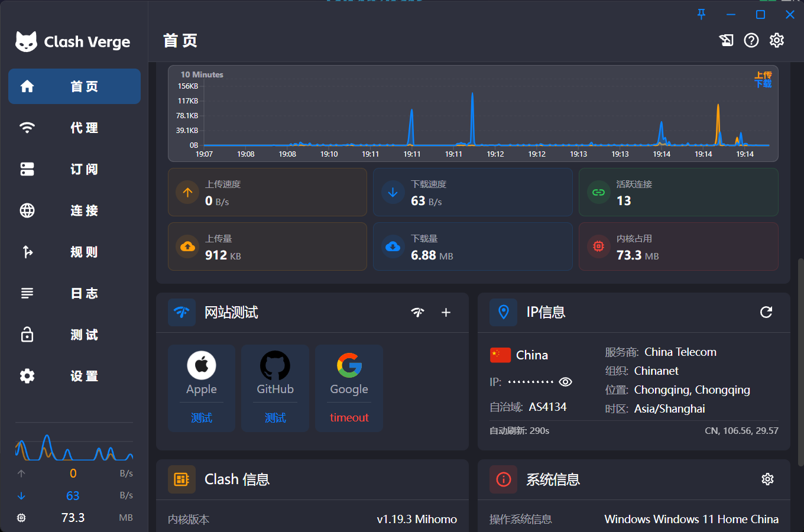Viewport: 804px width, 532px height.
Task: Open the 日志 (Logs) sidebar page
Action: 74,293
